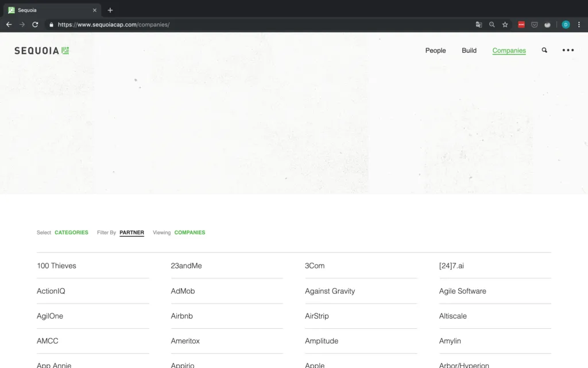Open Amylin company
This screenshot has height=368, width=588.
450,341
